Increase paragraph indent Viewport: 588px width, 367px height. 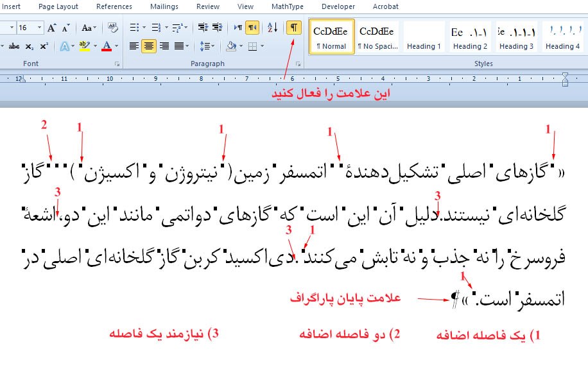218,28
